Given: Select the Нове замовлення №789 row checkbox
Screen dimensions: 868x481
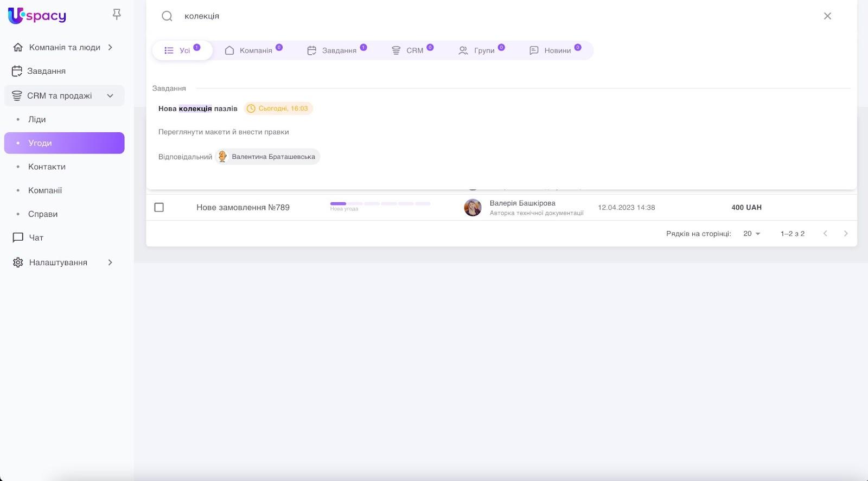Looking at the screenshot, I should pyautogui.click(x=159, y=207).
